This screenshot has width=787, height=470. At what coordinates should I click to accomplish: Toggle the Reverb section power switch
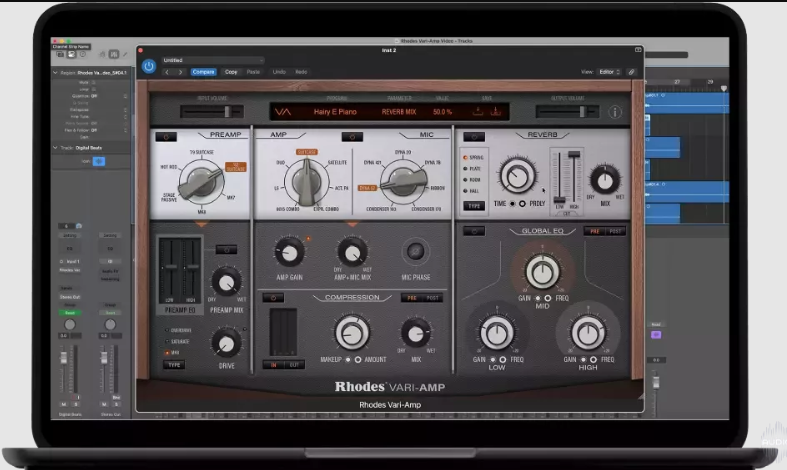click(x=472, y=136)
